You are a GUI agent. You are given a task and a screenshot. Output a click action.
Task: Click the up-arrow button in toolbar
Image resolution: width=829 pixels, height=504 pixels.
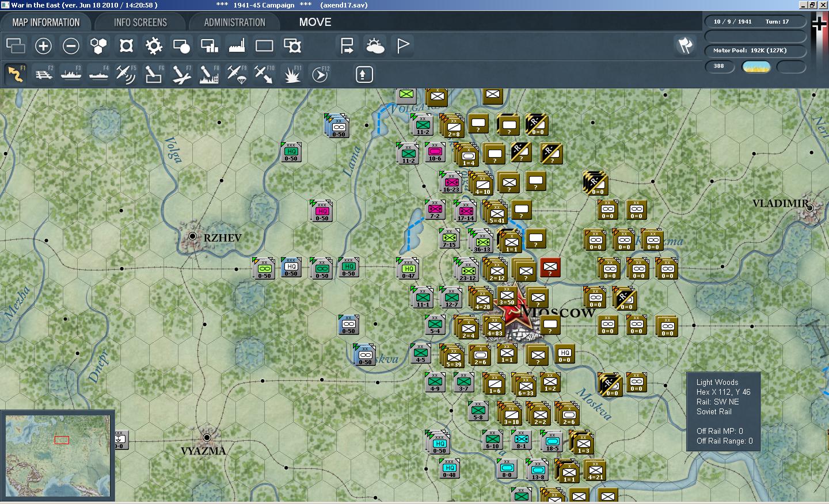(364, 74)
